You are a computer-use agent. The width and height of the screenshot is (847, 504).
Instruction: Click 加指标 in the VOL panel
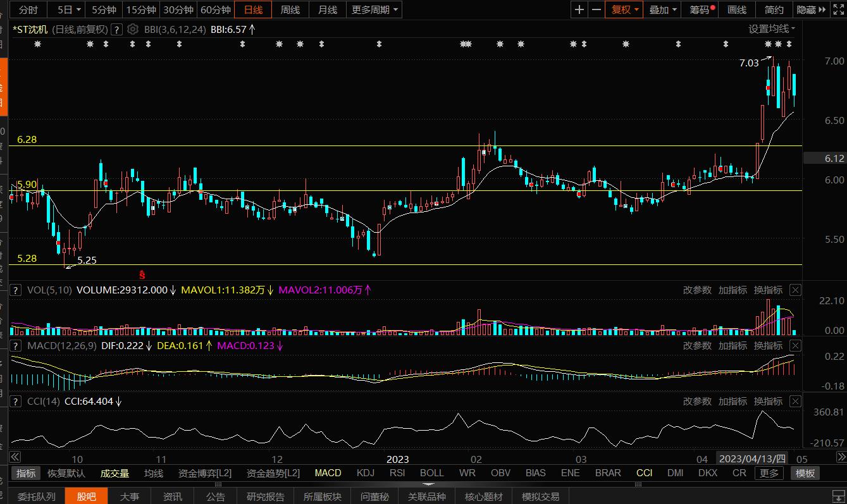733,290
